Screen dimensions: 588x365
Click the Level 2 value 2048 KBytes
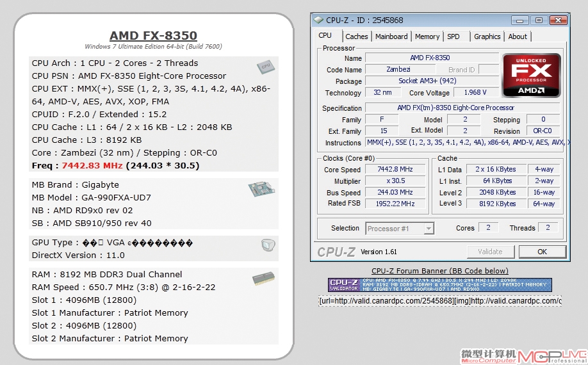pos(496,192)
